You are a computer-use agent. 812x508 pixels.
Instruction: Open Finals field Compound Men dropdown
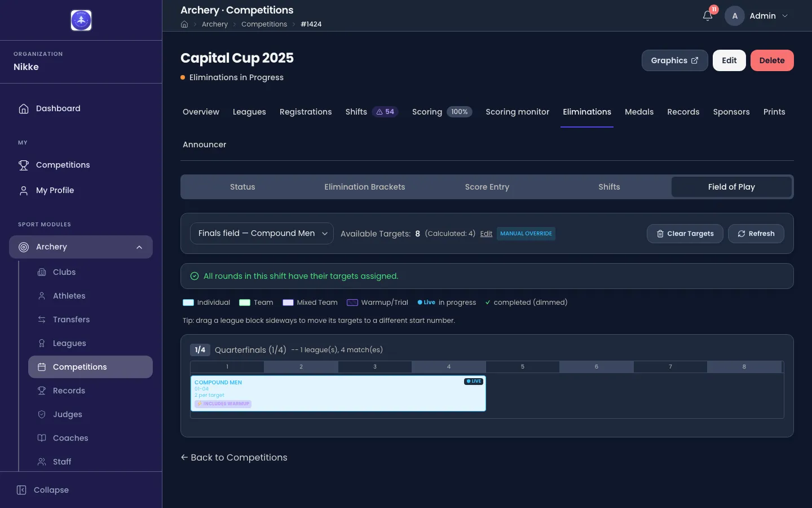262,234
